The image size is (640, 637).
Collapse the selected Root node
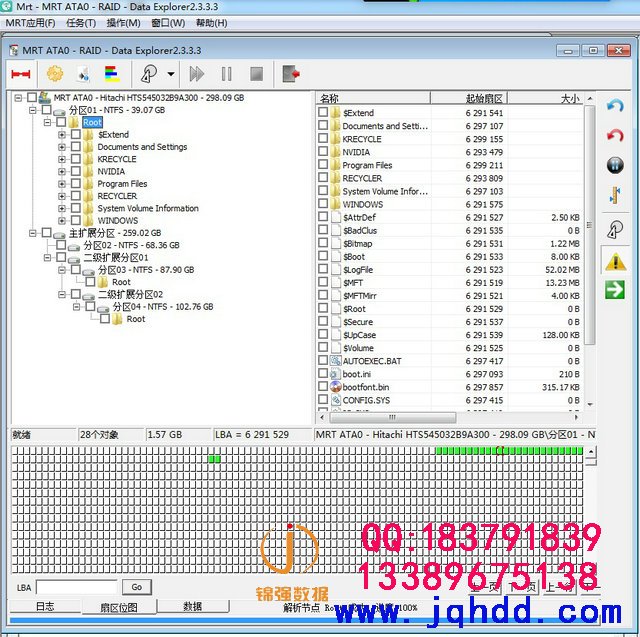click(x=47, y=122)
